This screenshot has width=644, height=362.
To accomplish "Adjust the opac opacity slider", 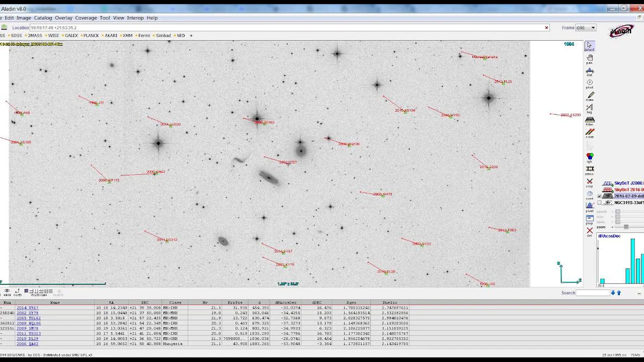I will click(618, 222).
